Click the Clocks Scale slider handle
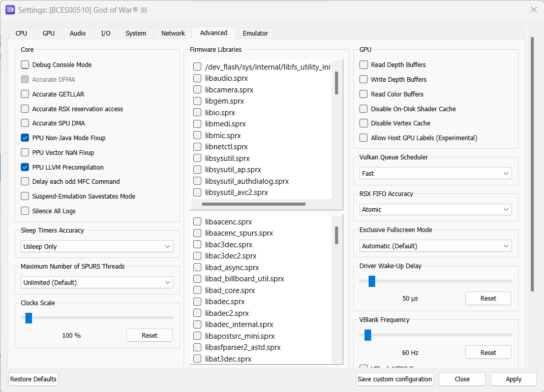544x392 pixels. (29, 318)
